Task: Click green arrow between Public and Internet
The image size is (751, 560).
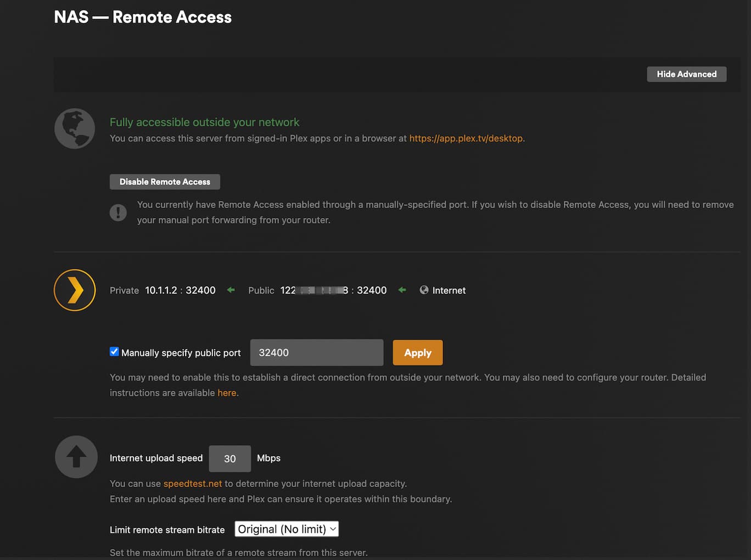Action: pos(402,290)
